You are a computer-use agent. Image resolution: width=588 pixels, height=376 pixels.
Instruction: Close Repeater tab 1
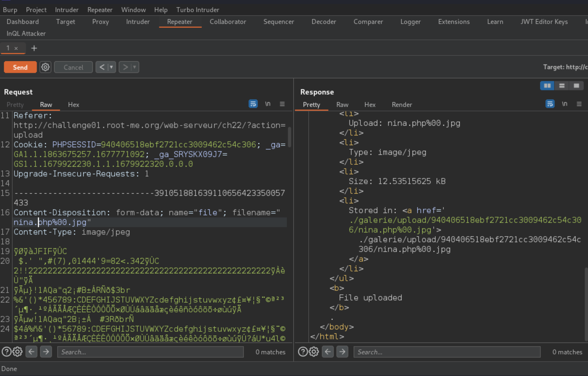16,48
